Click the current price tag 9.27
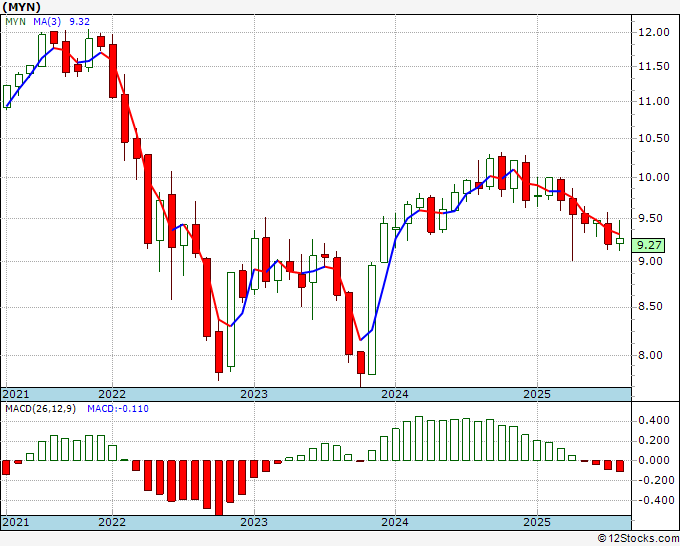Image resolution: width=680 pixels, height=546 pixels. (648, 245)
